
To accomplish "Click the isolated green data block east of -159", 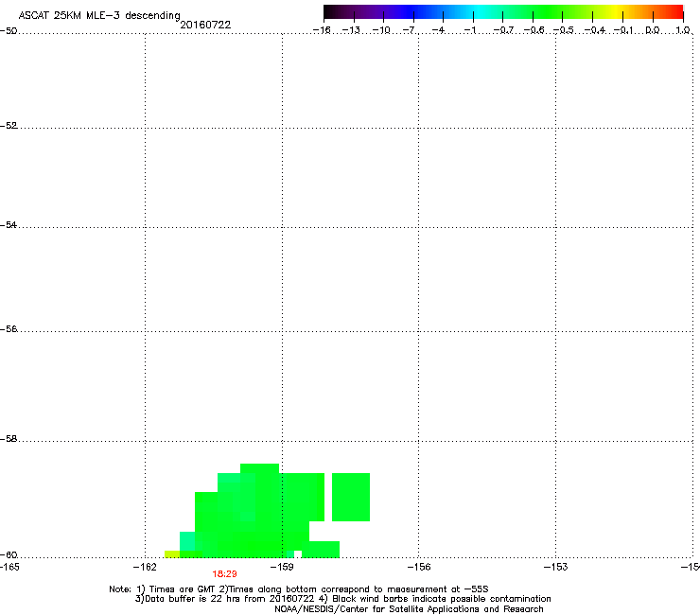I will (351, 497).
